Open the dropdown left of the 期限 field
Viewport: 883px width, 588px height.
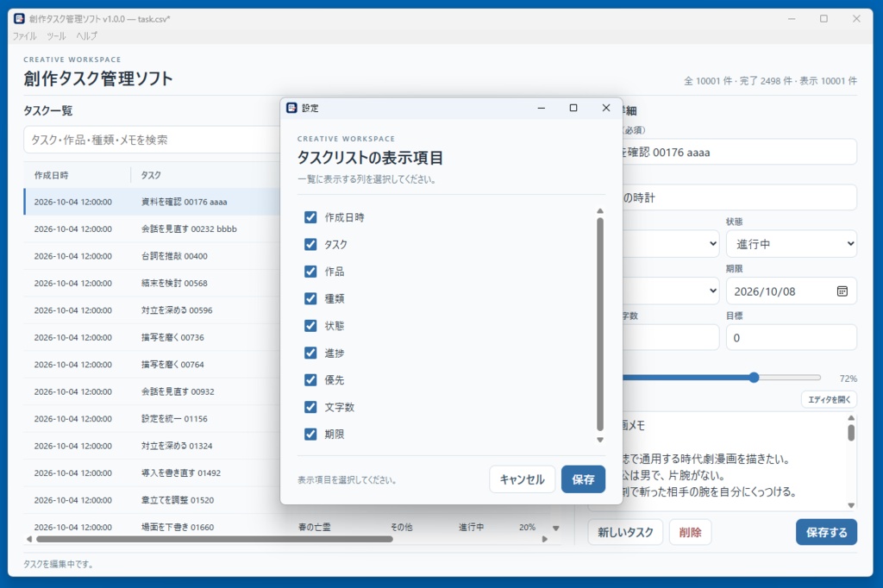click(670, 291)
